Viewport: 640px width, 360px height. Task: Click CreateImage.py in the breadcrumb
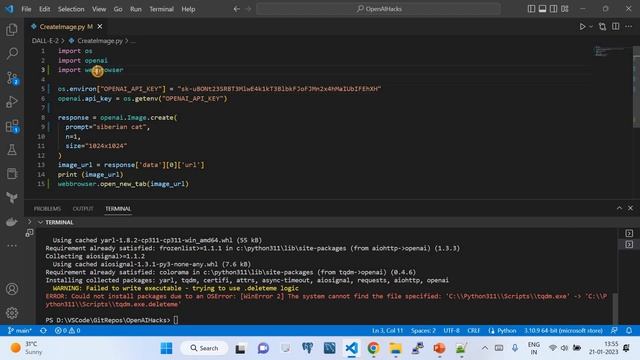(100, 41)
